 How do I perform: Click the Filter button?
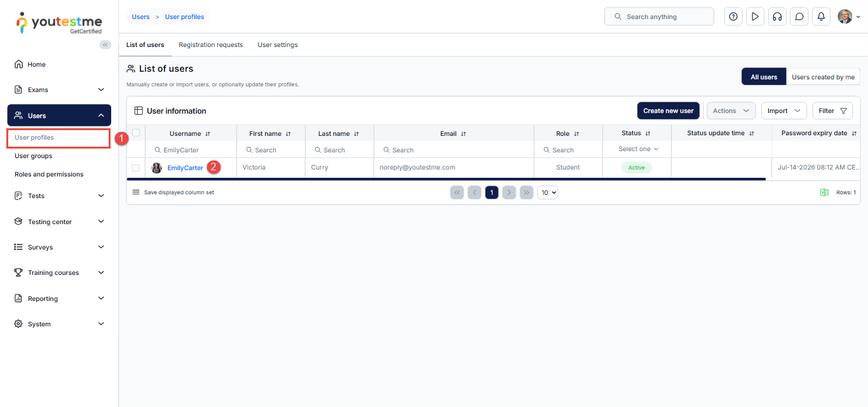point(834,110)
